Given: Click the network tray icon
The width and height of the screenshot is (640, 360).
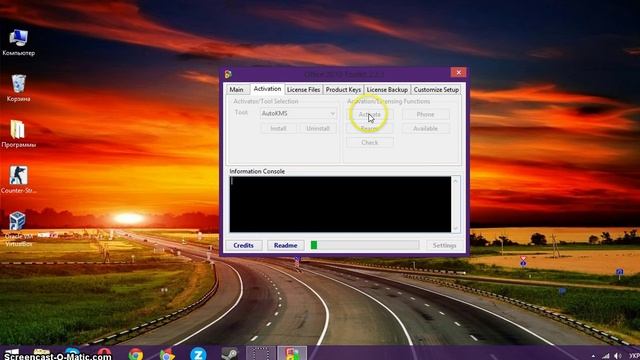Looking at the screenshot, I should (x=606, y=356).
